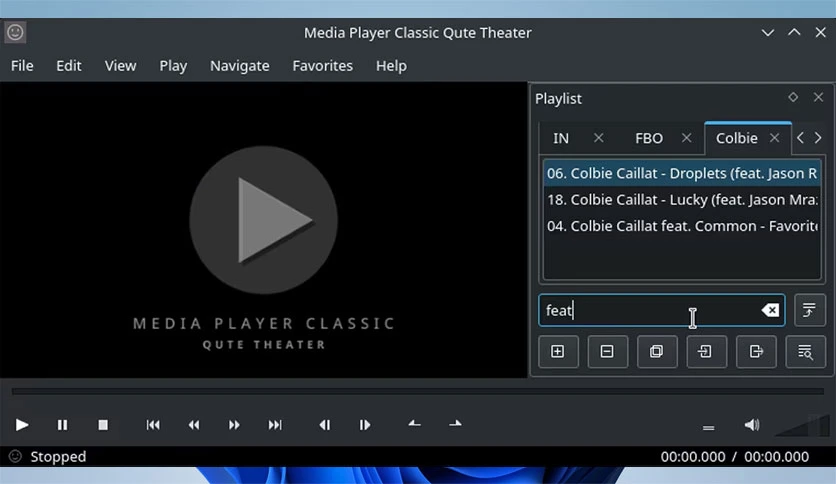This screenshot has height=484, width=836.
Task: Select the Colbie playlist tab
Action: pos(737,138)
